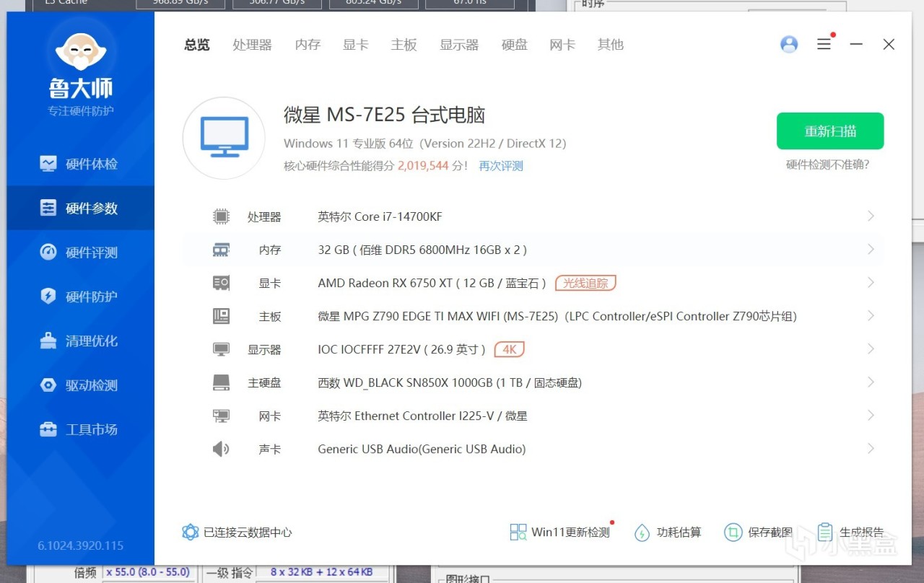Screen dimensions: 924x583
Task: Expand the 处理器 row chevron
Action: (871, 216)
